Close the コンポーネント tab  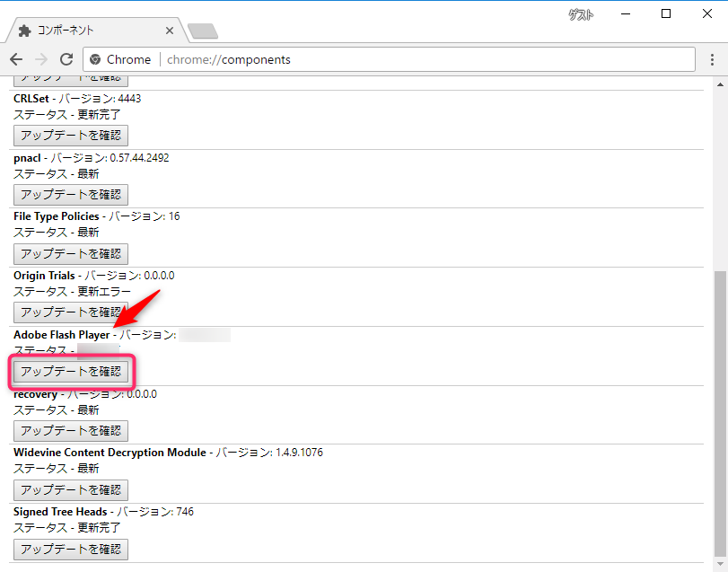coord(170,31)
